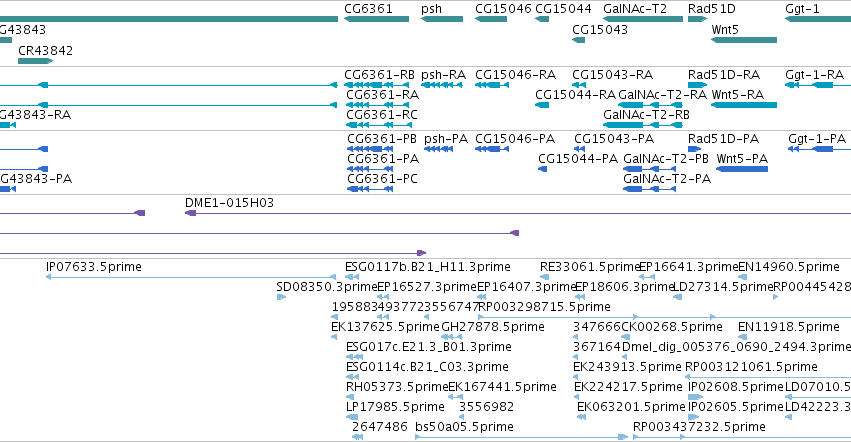The height and width of the screenshot is (442, 851).
Task: Select EST EN14960.5prime
Action: pos(741,277)
